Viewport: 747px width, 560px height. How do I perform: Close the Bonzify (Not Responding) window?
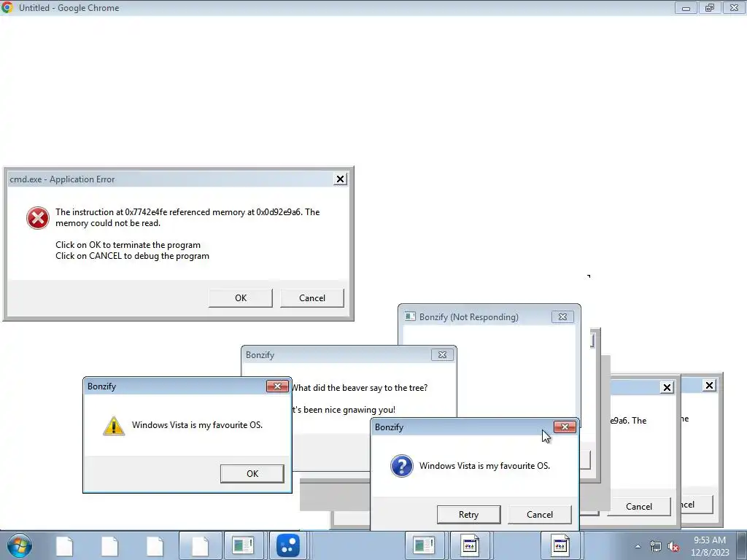(x=562, y=316)
